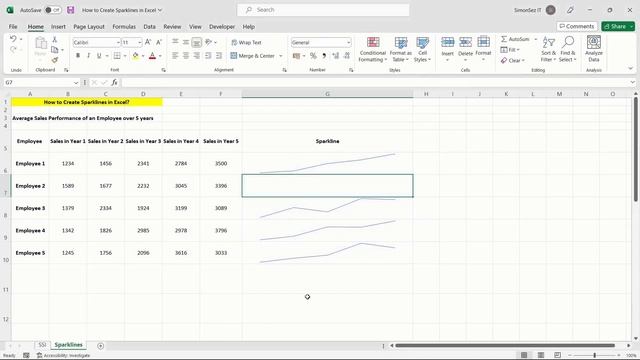This screenshot has height=360, width=640.
Task: Click the Wrap Text button
Action: click(246, 42)
